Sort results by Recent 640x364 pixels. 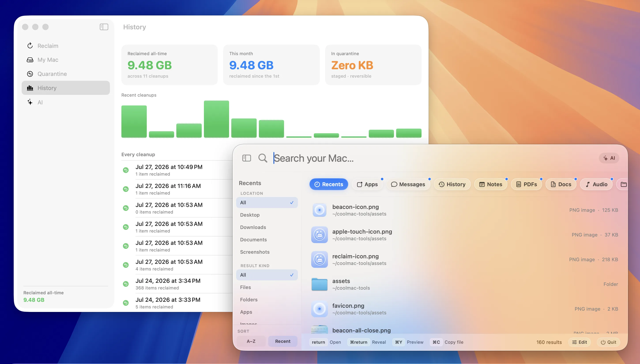coord(283,341)
